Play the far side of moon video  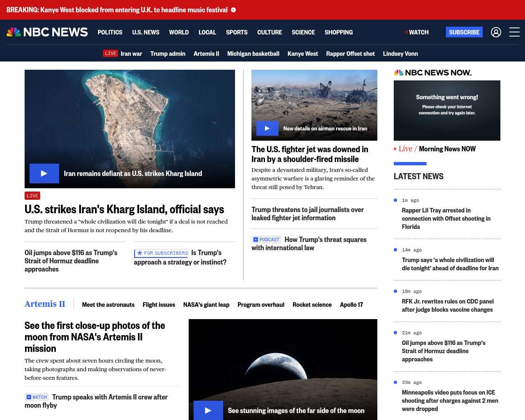[208, 410]
